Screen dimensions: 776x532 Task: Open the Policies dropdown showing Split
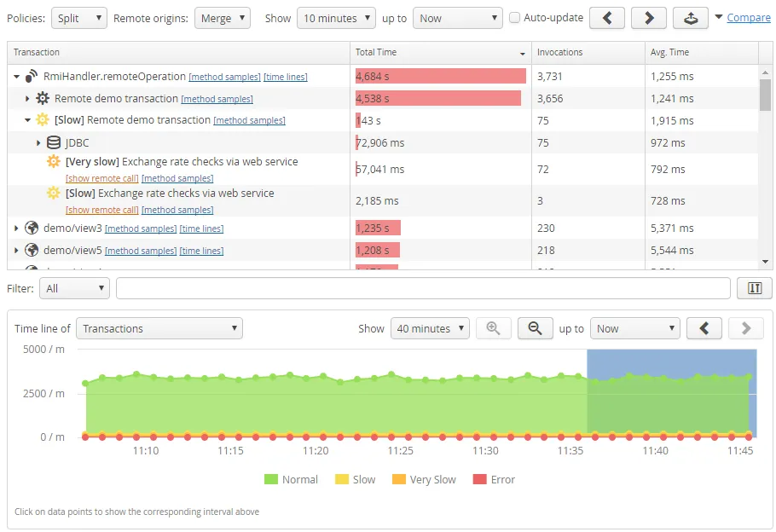click(78, 17)
